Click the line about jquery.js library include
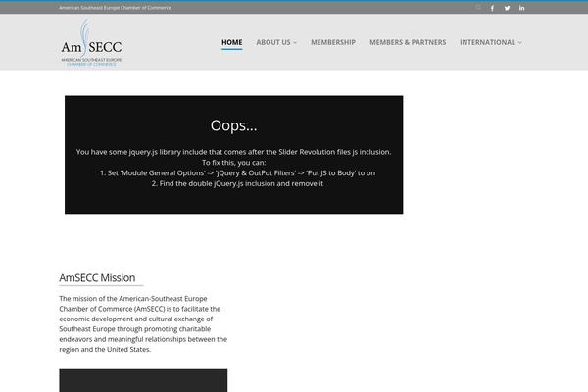The height and width of the screenshot is (392, 588). 233,152
